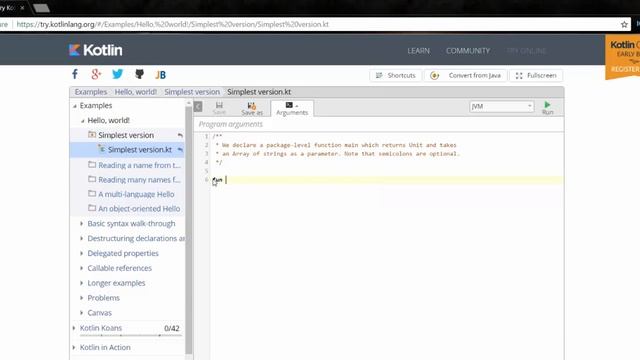Viewport: 640px width, 360px height.
Task: Click the Kotlin logo in the header
Action: point(96,50)
